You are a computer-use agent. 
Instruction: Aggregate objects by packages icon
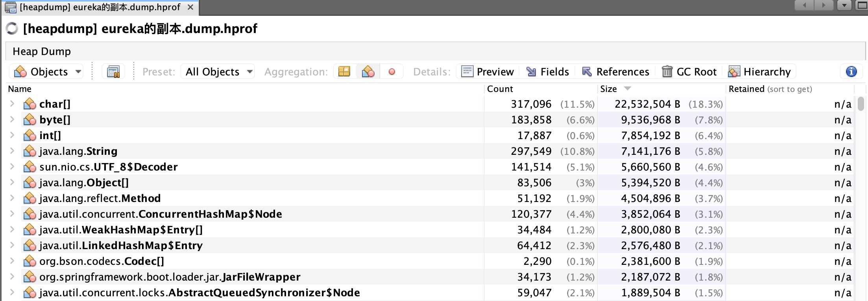coord(344,72)
